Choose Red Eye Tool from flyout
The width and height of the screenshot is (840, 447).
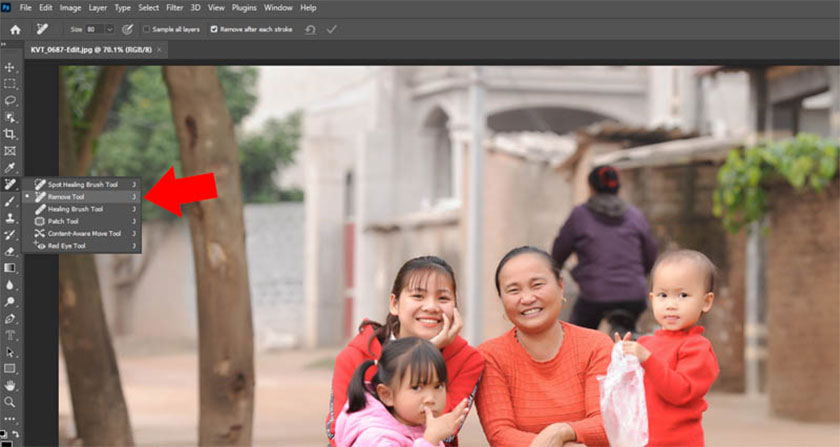point(81,245)
